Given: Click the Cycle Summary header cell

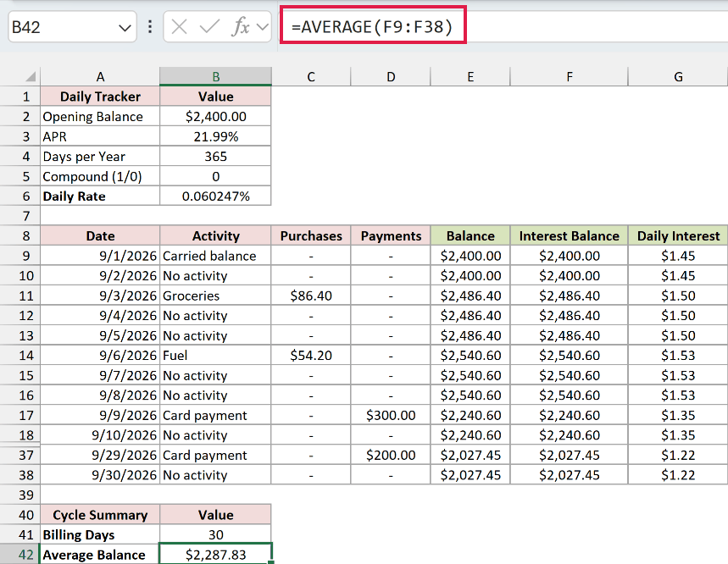Looking at the screenshot, I should 100,515.
